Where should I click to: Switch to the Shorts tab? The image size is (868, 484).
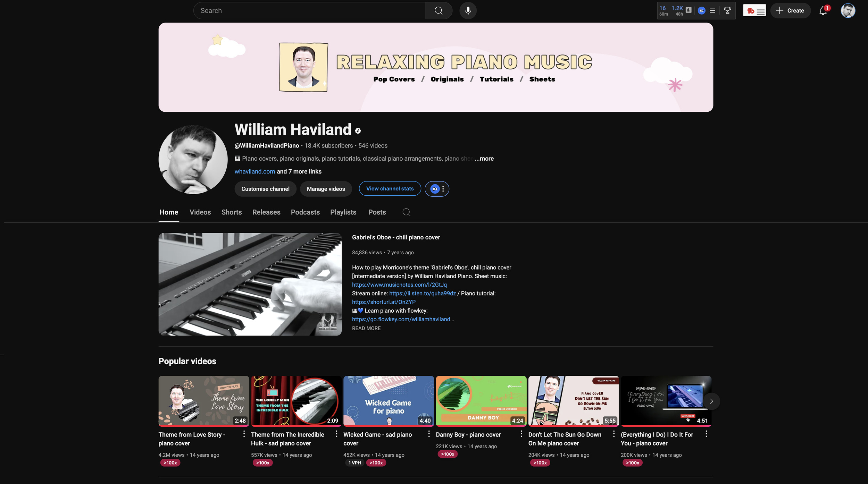tap(232, 212)
